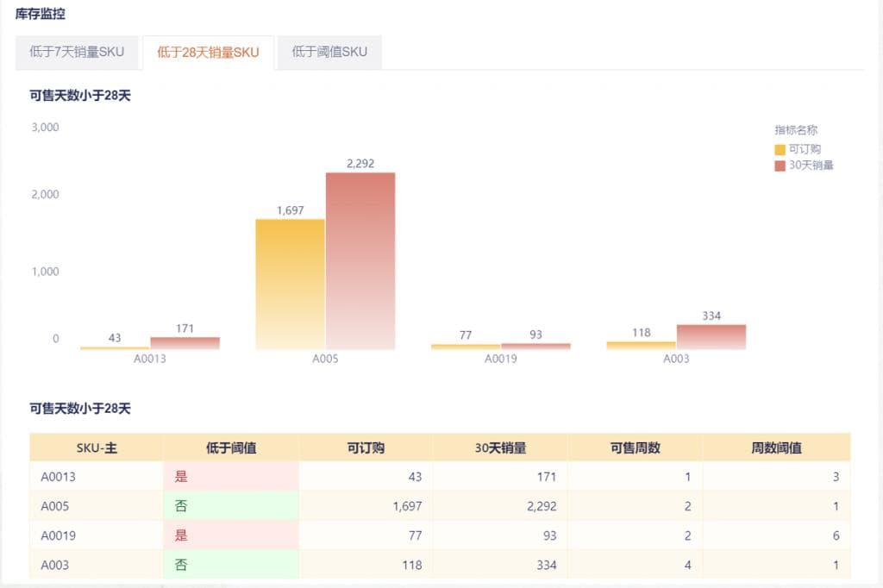The height and width of the screenshot is (588, 883).
Task: Click the A003 x-axis label
Action: [x=676, y=359]
